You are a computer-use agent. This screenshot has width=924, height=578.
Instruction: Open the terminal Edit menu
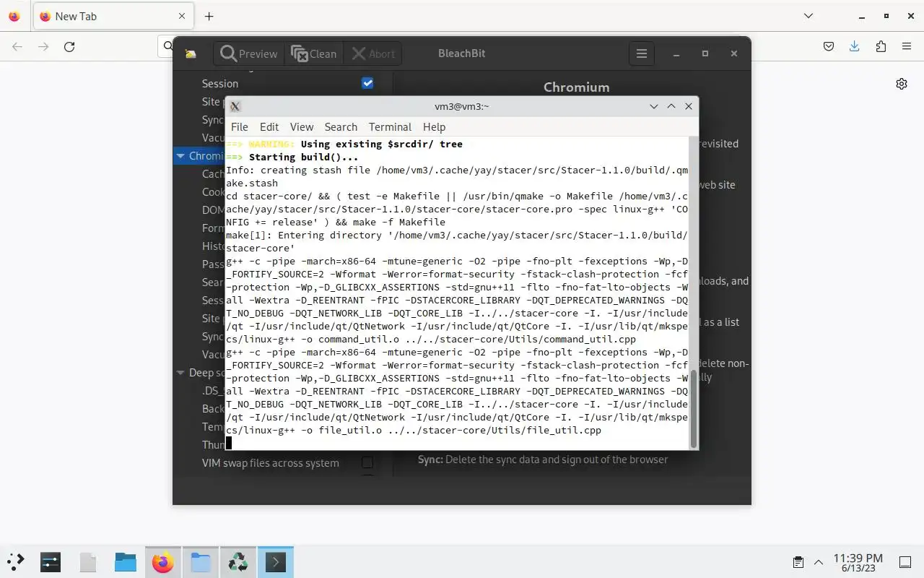coord(269,126)
